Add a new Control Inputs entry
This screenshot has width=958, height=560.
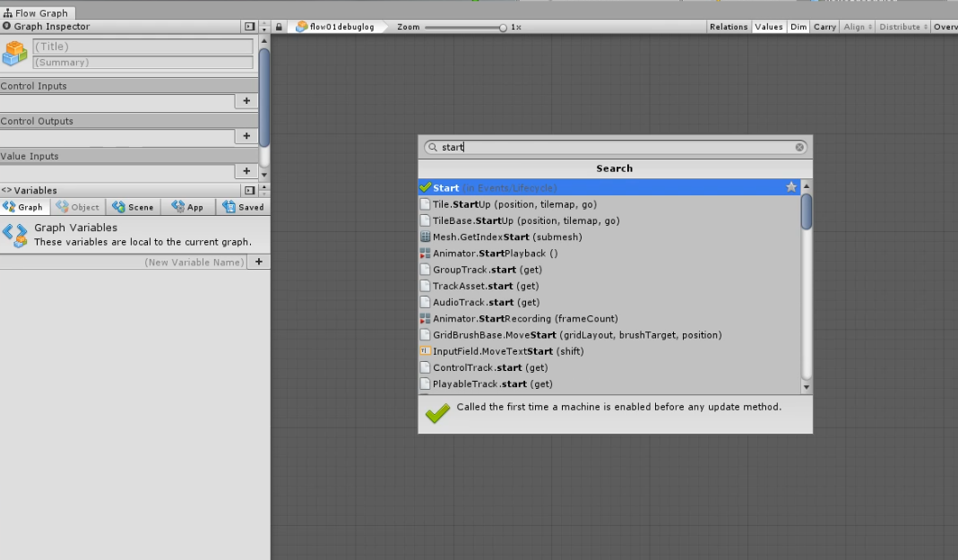click(246, 101)
